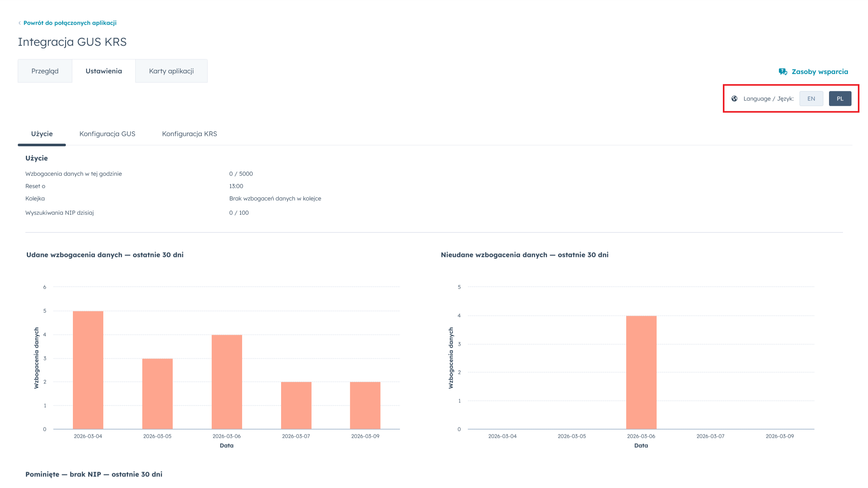Select the Ustawienia tab
The height and width of the screenshot is (488, 868).
click(x=104, y=71)
